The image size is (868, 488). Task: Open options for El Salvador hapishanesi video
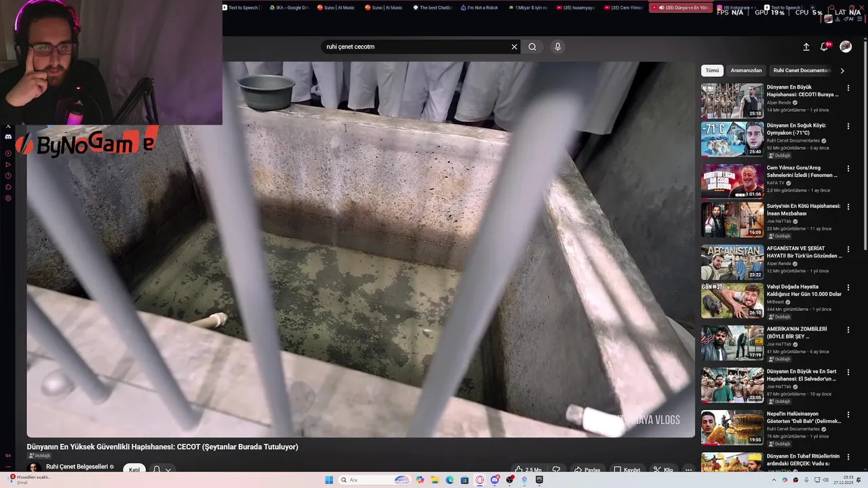848,372
